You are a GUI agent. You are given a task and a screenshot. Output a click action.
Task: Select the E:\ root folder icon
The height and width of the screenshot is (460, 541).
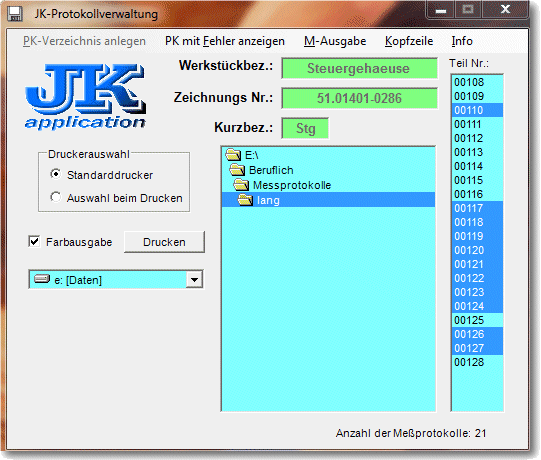(x=233, y=155)
